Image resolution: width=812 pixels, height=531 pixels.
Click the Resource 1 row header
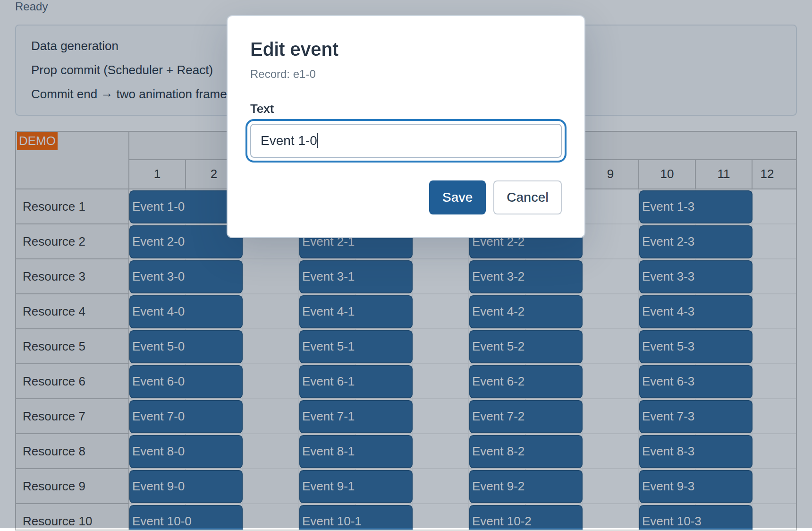72,207
